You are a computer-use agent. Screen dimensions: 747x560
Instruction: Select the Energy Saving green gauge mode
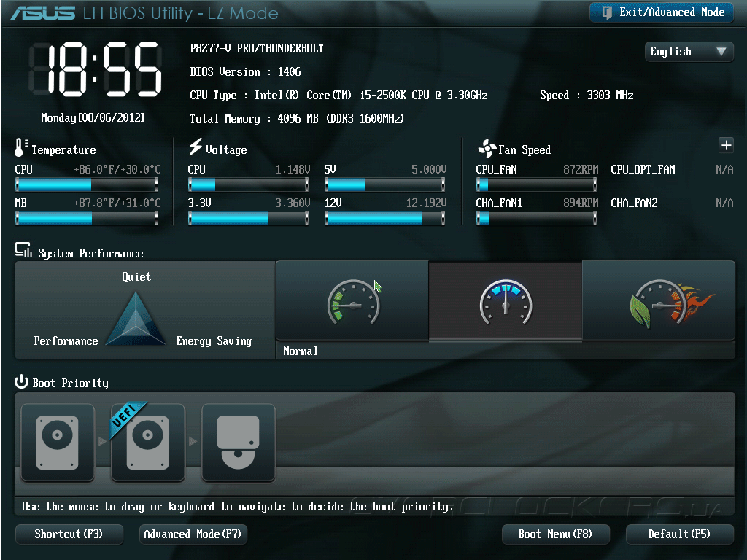[352, 300]
